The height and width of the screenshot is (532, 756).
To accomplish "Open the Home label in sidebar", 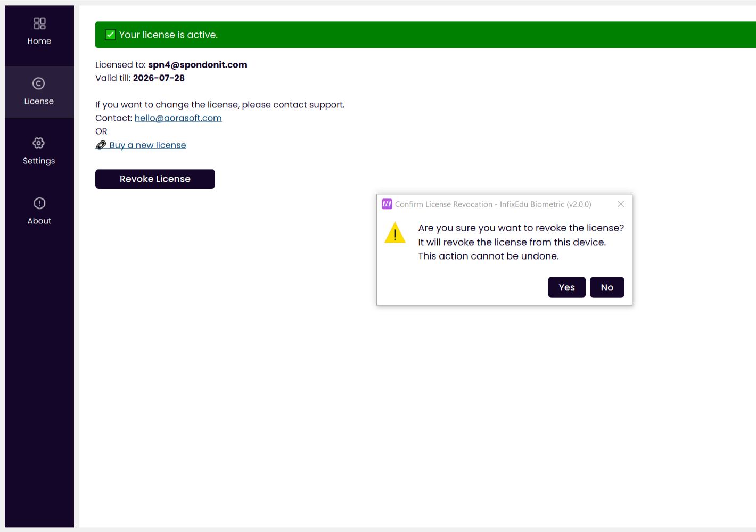I will pos(39,41).
